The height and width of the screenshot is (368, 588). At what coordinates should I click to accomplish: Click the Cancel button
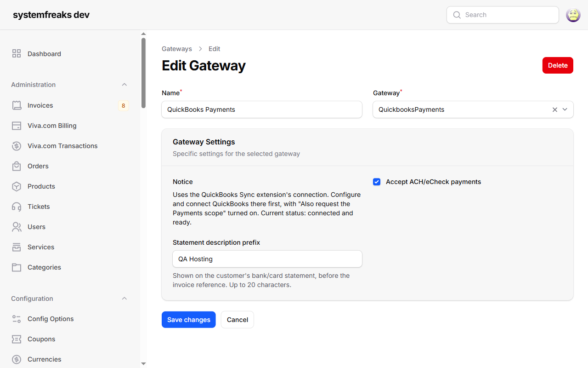[x=237, y=320]
